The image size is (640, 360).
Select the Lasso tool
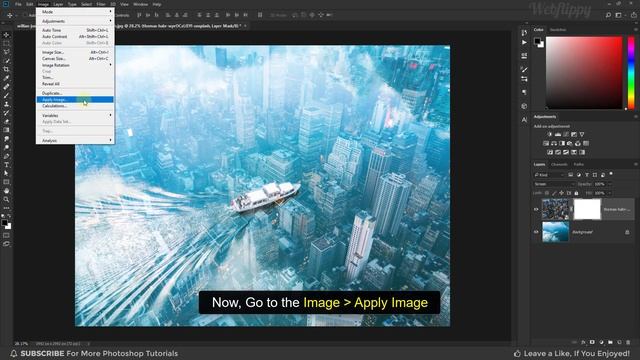(x=6, y=52)
